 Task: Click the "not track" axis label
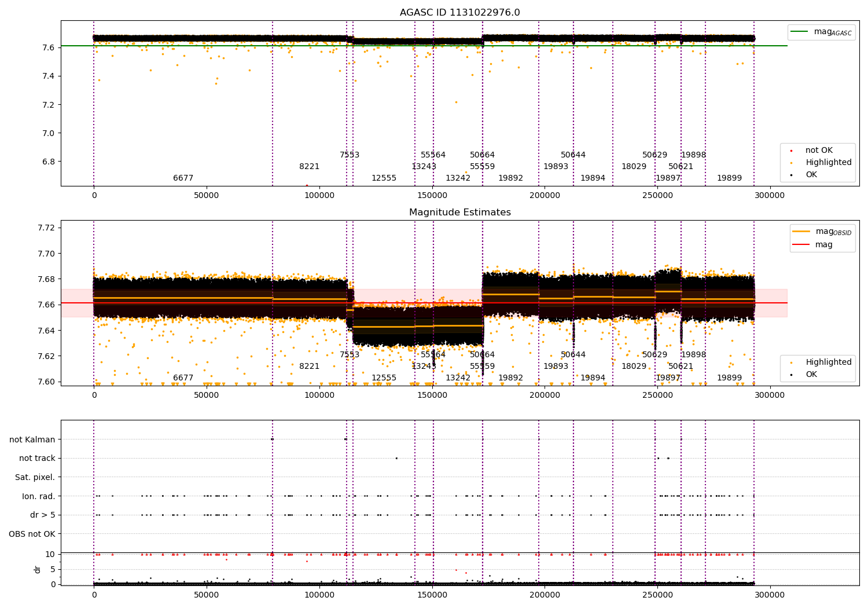point(37,459)
